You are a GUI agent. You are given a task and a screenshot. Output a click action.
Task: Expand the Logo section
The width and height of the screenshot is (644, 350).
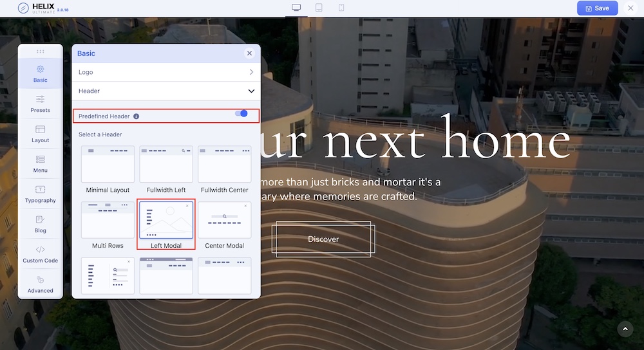166,72
